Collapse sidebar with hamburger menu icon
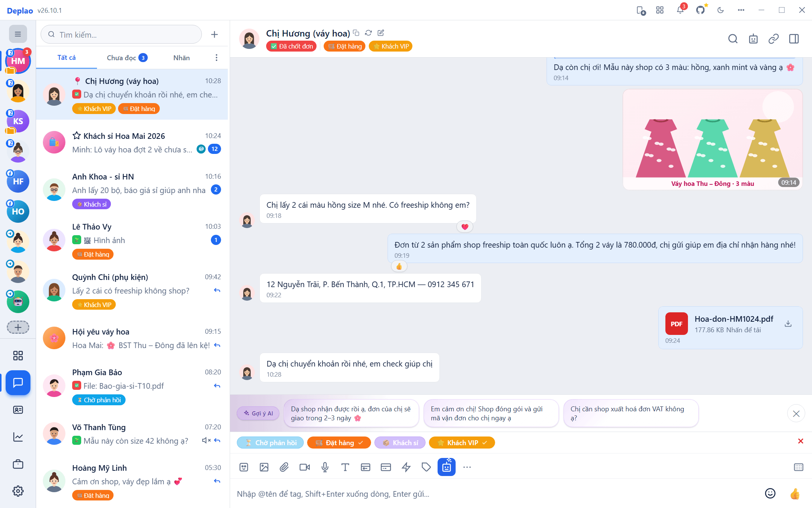Viewport: 812px width, 508px height. pyautogui.click(x=18, y=34)
